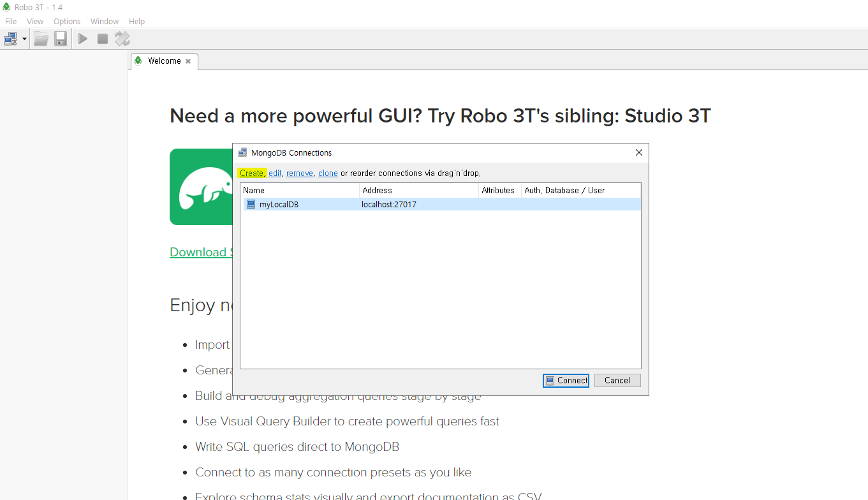Open the Window menu

[x=105, y=21]
